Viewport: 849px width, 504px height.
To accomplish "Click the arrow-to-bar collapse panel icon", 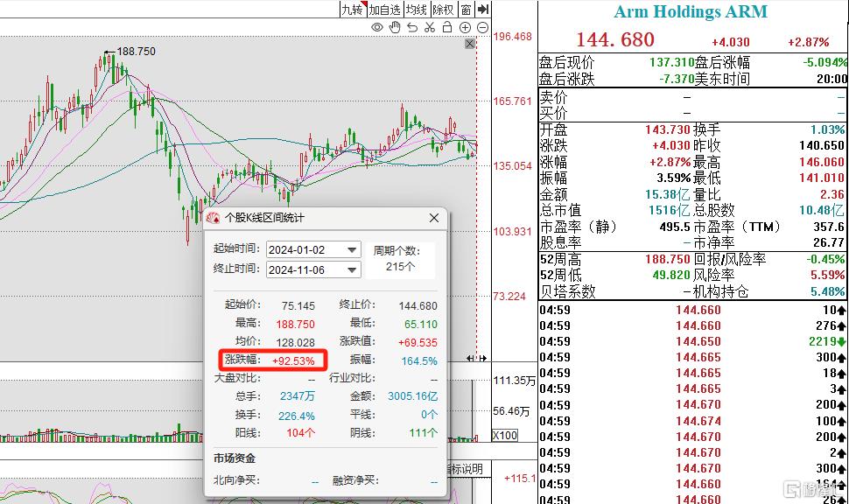I will pos(483,10).
